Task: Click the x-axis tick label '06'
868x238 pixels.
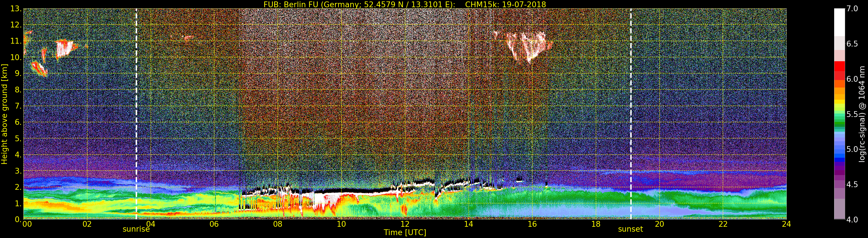Action: (x=214, y=224)
